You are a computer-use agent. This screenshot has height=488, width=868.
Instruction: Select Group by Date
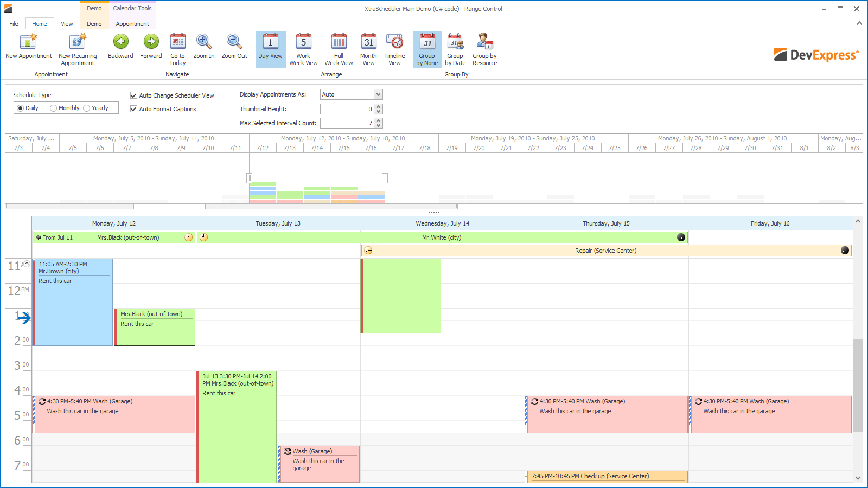click(455, 49)
